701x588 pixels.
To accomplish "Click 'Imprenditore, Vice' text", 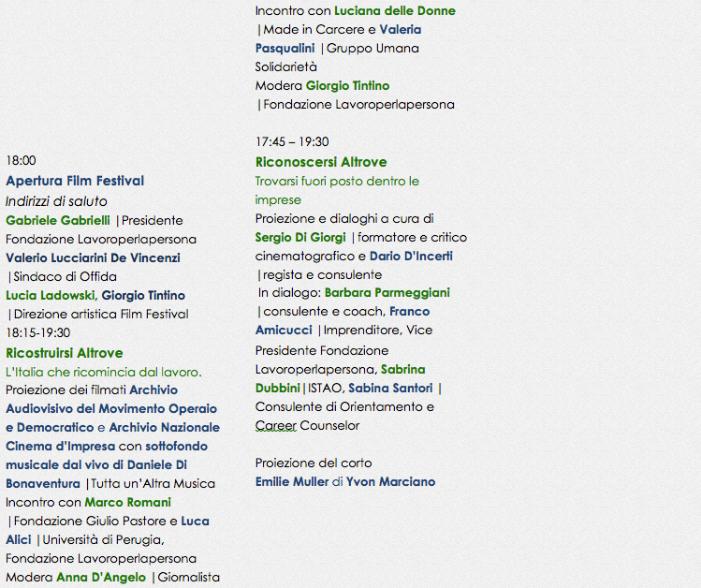I will (378, 331).
